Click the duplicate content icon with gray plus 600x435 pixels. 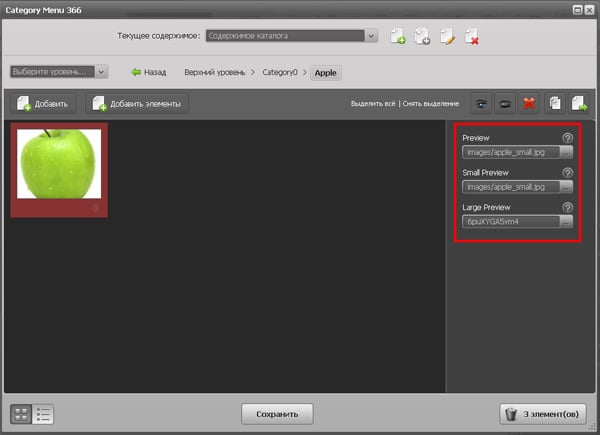[x=422, y=37]
